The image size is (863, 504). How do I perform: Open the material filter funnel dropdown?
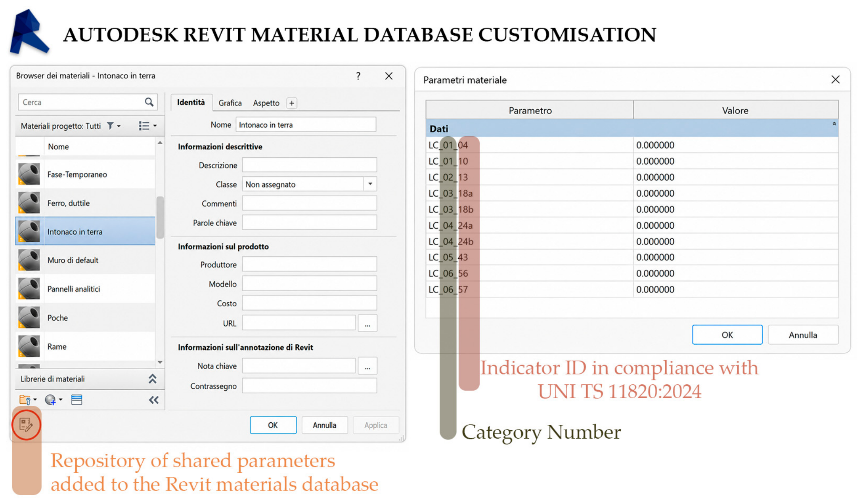[x=113, y=126]
